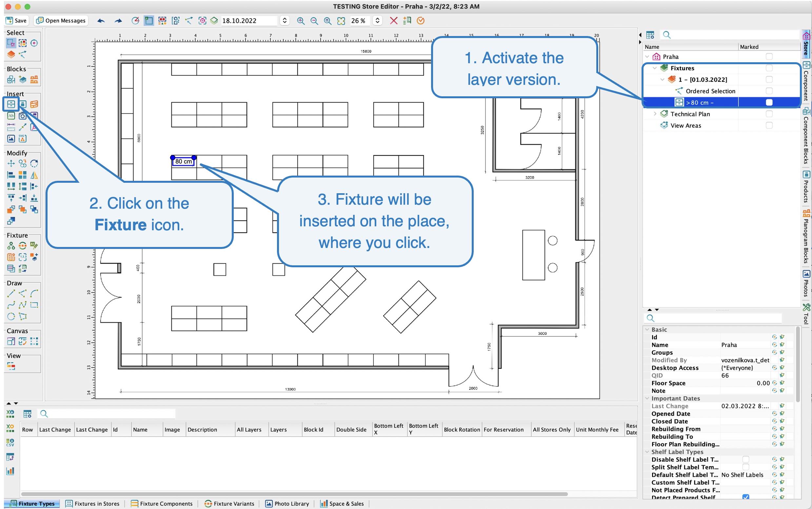Toggle Marked checkbox for Ordered Selection
This screenshot has width=812, height=509.
[769, 91]
